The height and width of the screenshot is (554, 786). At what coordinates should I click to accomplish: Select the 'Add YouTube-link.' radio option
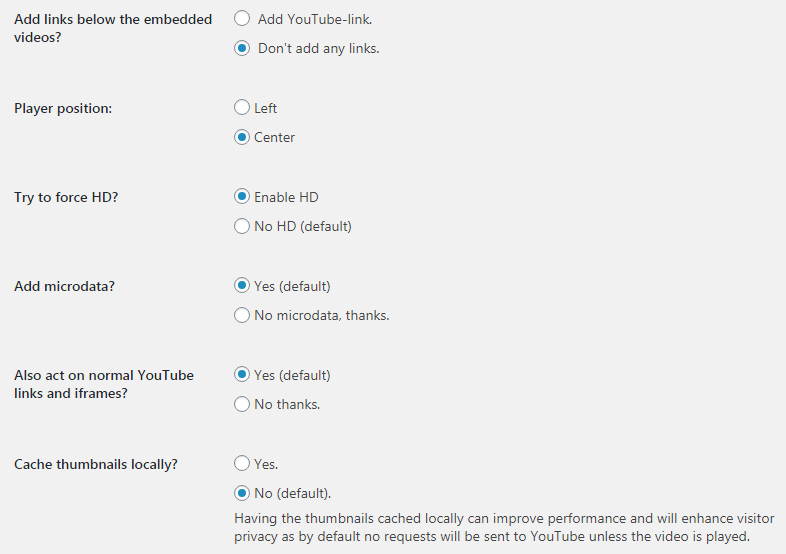pos(242,18)
